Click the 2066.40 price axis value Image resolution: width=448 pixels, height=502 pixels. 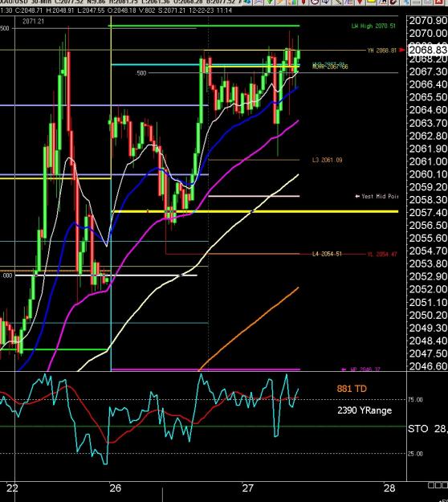point(428,84)
